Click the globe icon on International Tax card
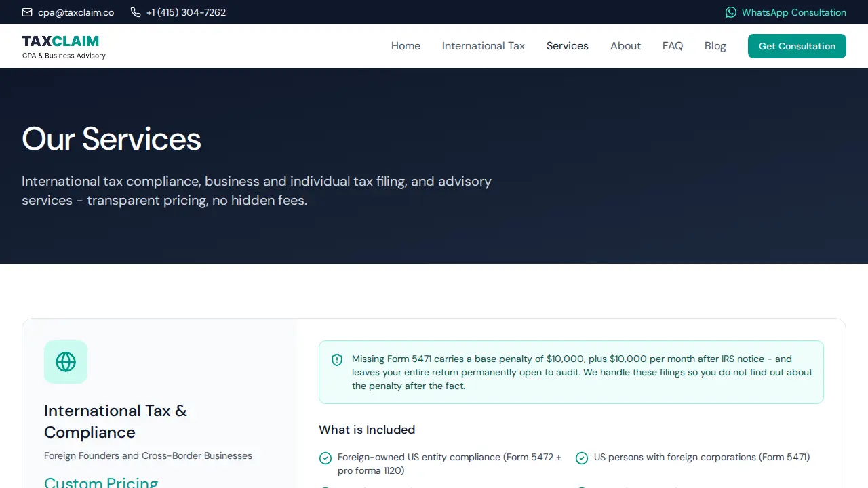This screenshot has height=488, width=868. pyautogui.click(x=66, y=362)
